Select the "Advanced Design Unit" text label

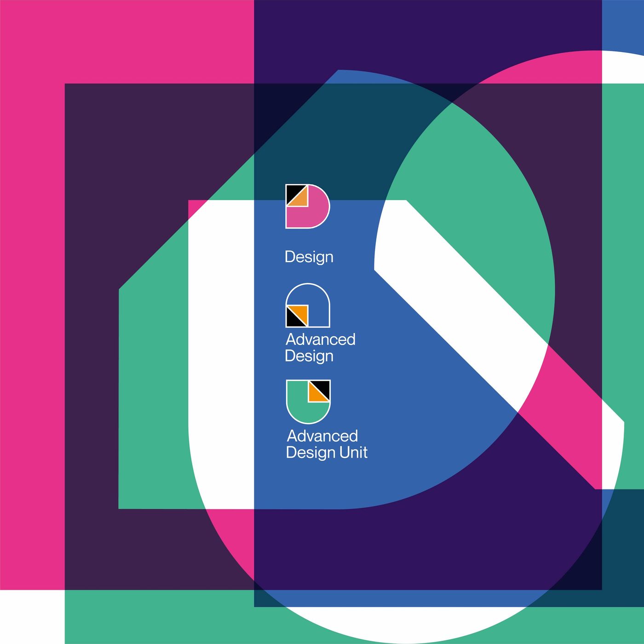click(x=326, y=444)
